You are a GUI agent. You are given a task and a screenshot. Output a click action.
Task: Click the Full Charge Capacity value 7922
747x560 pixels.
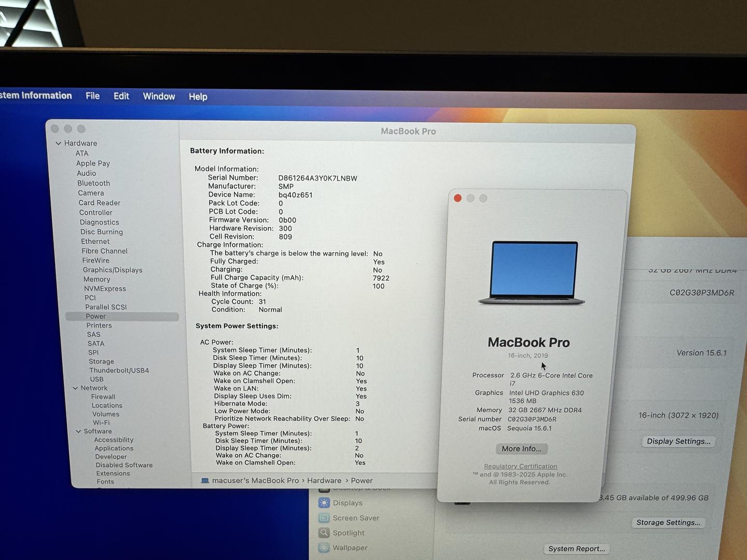click(381, 278)
